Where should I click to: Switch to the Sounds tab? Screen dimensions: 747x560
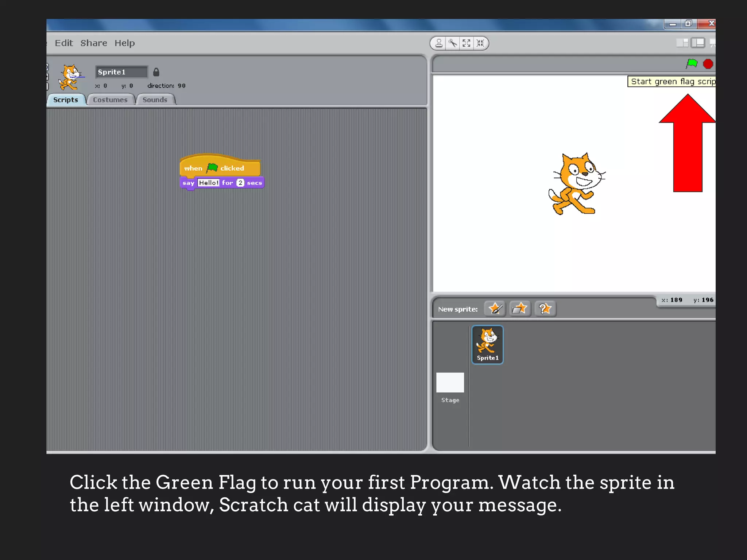tap(155, 100)
